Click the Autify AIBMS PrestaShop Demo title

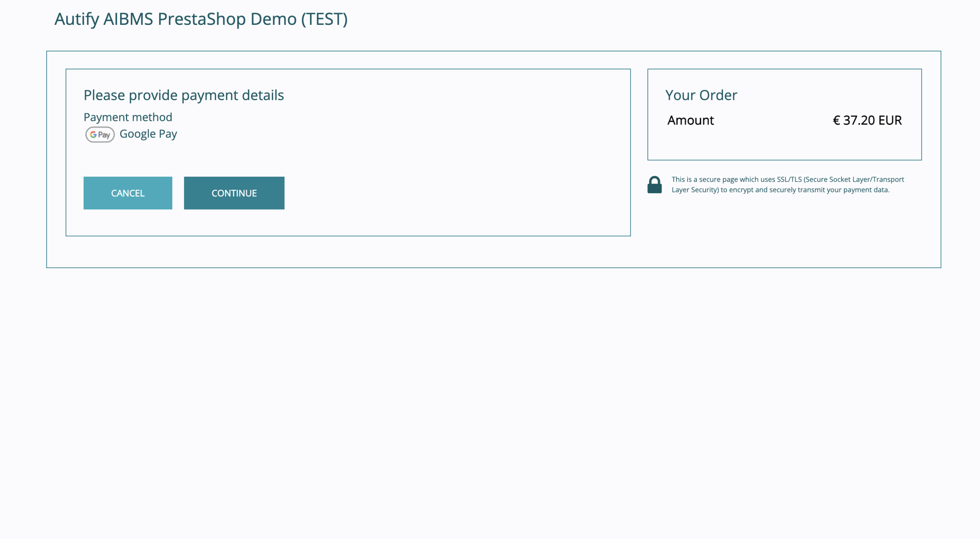[x=201, y=19]
